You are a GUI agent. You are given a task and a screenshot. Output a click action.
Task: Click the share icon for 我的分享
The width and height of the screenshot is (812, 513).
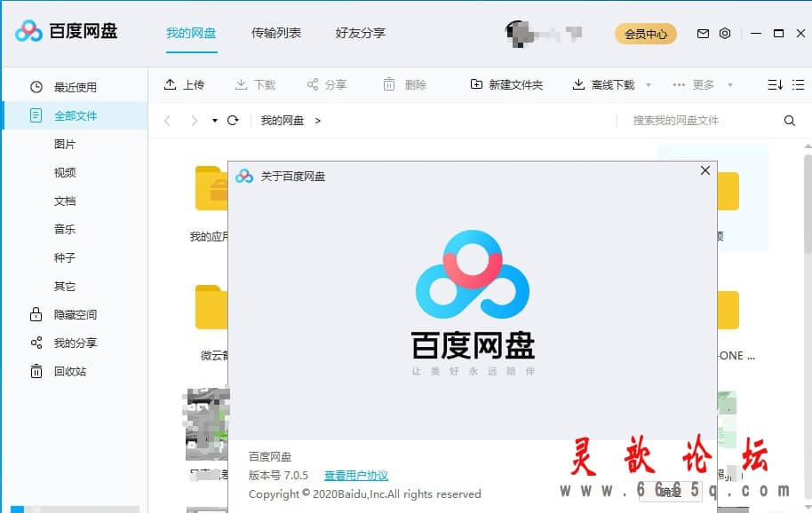36,343
